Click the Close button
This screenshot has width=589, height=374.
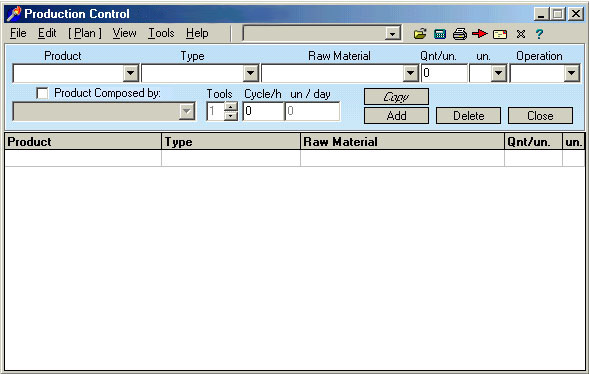[x=541, y=116]
